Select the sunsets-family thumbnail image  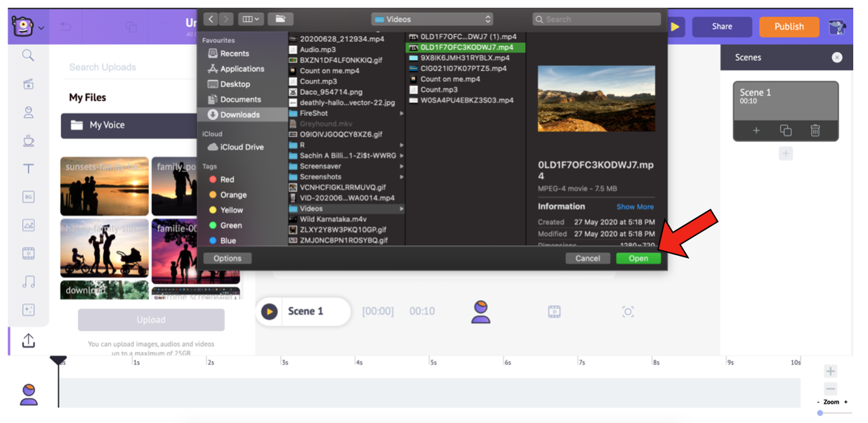click(x=105, y=186)
